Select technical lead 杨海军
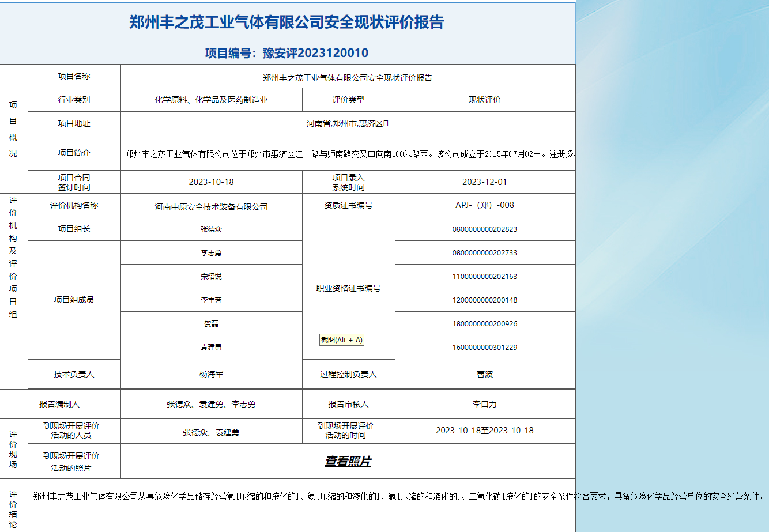 pyautogui.click(x=211, y=374)
